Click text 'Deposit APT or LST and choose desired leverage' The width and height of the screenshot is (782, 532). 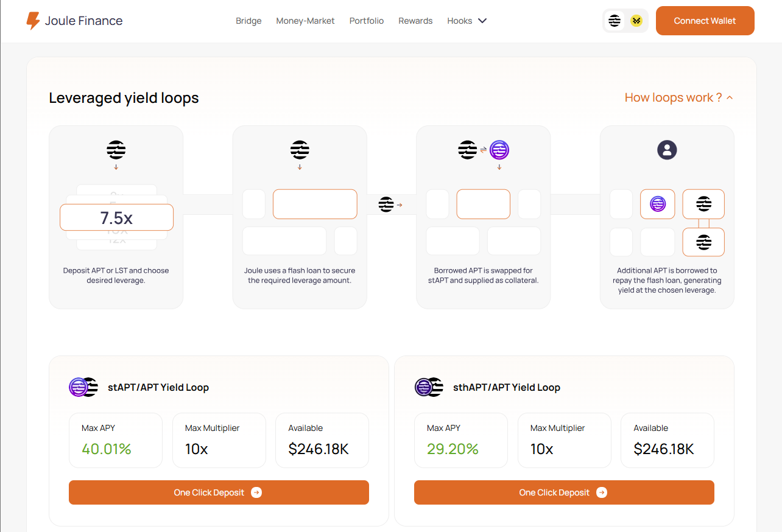pyautogui.click(x=116, y=276)
